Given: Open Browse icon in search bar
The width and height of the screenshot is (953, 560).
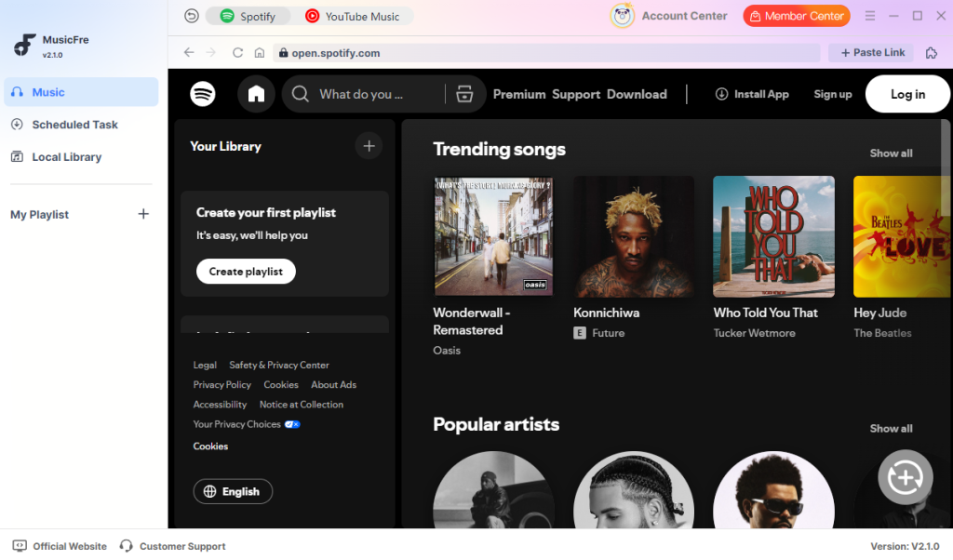Looking at the screenshot, I should pos(464,94).
